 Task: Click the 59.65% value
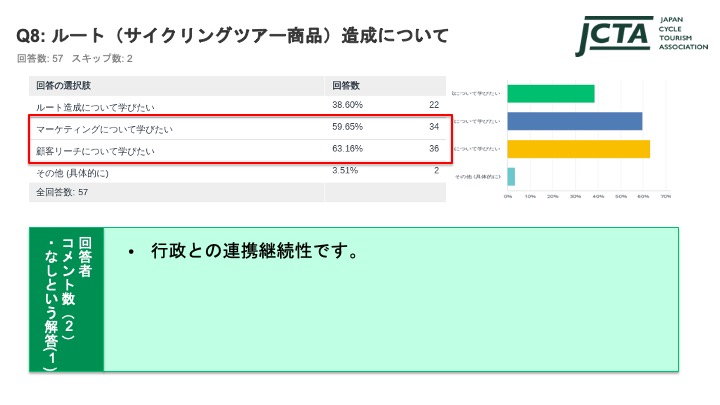coord(347,127)
